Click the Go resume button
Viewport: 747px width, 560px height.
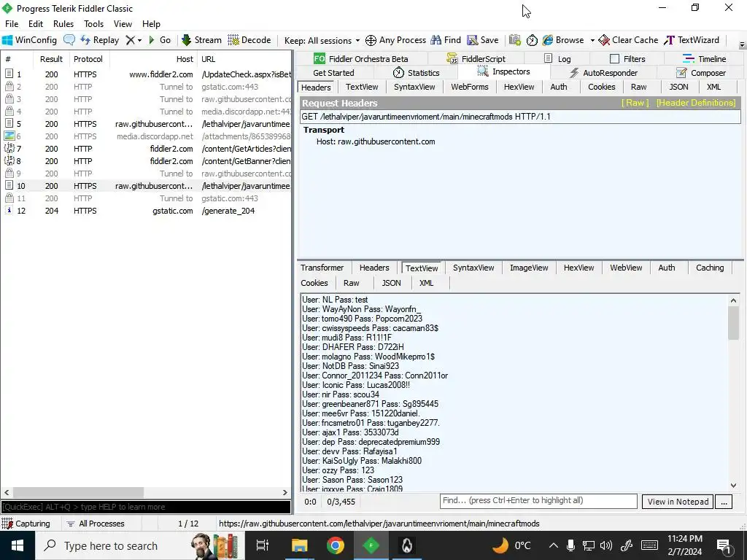[160, 40]
